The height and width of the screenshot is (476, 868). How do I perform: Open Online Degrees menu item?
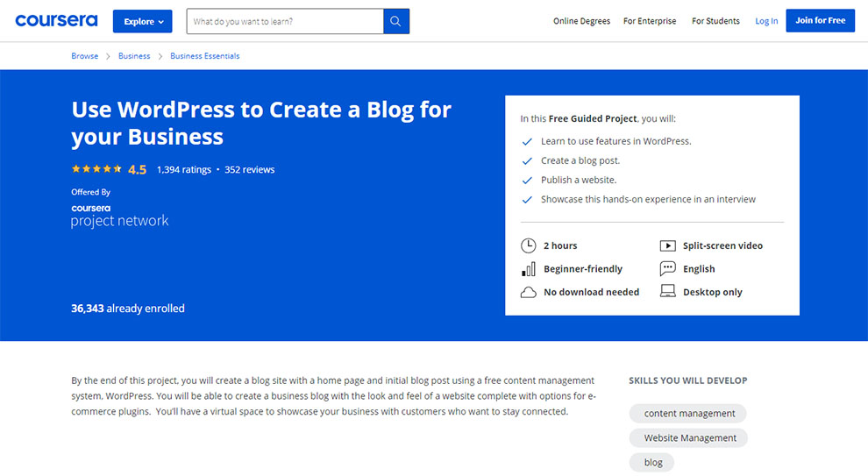582,21
